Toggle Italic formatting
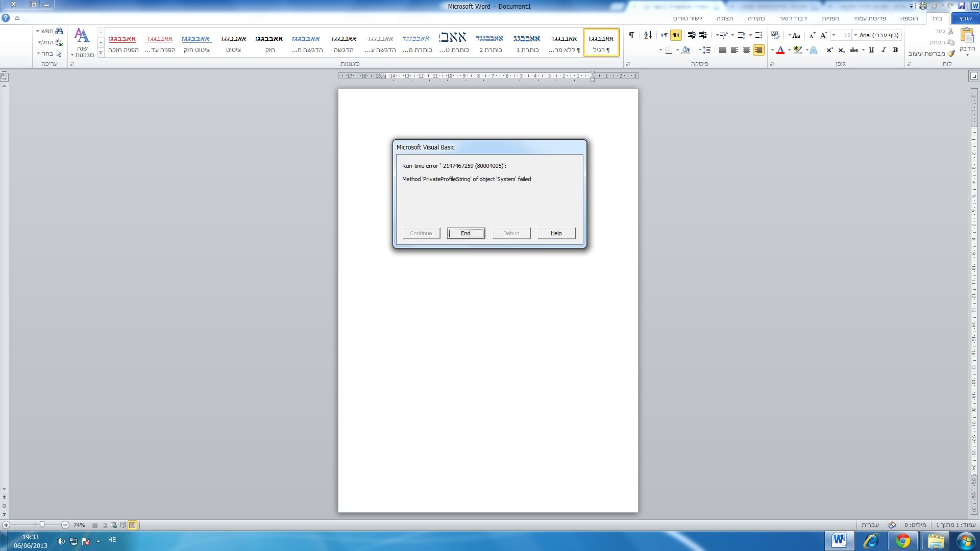Screen dimensions: 980x551 883,50
